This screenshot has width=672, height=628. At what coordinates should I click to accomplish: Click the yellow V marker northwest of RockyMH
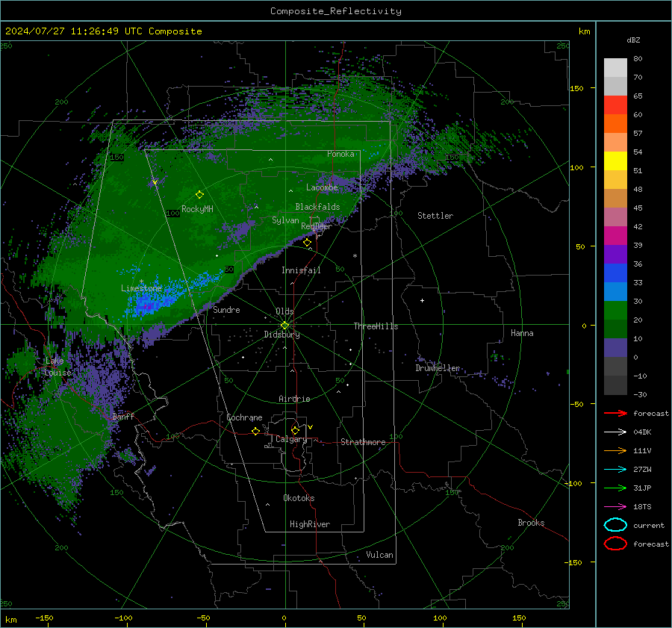[155, 183]
